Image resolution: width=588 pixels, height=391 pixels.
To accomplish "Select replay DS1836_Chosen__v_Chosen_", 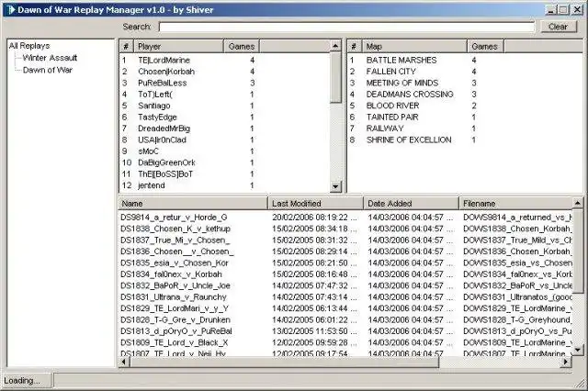I will pyautogui.click(x=176, y=251).
